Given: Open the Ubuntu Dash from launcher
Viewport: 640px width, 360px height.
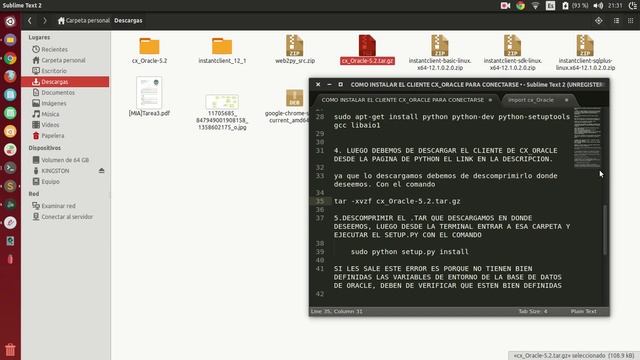Looking at the screenshot, I should click(x=10, y=21).
